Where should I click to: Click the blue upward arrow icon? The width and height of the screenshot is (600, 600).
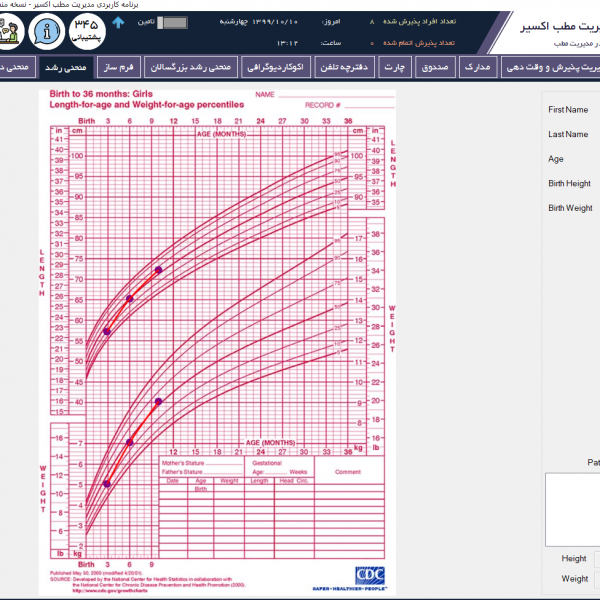[118, 22]
